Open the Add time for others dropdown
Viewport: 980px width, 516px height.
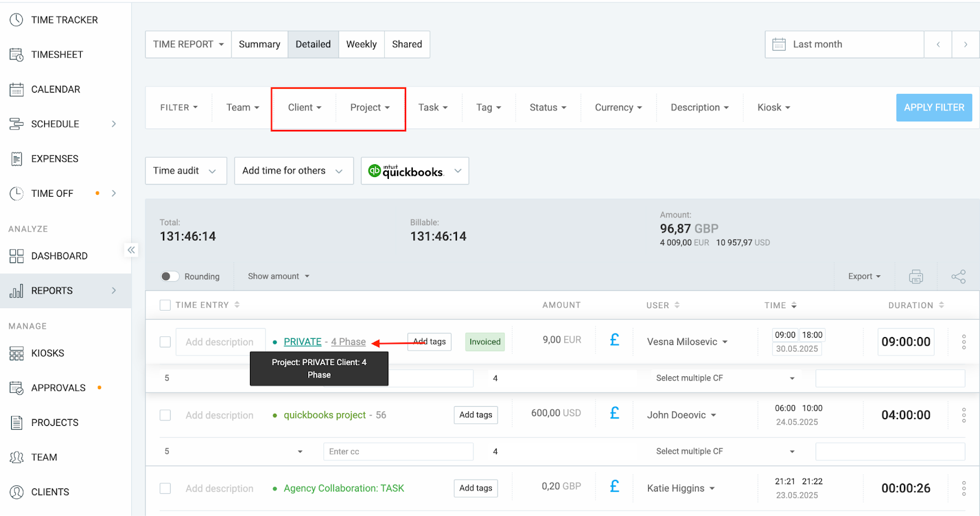[294, 171]
